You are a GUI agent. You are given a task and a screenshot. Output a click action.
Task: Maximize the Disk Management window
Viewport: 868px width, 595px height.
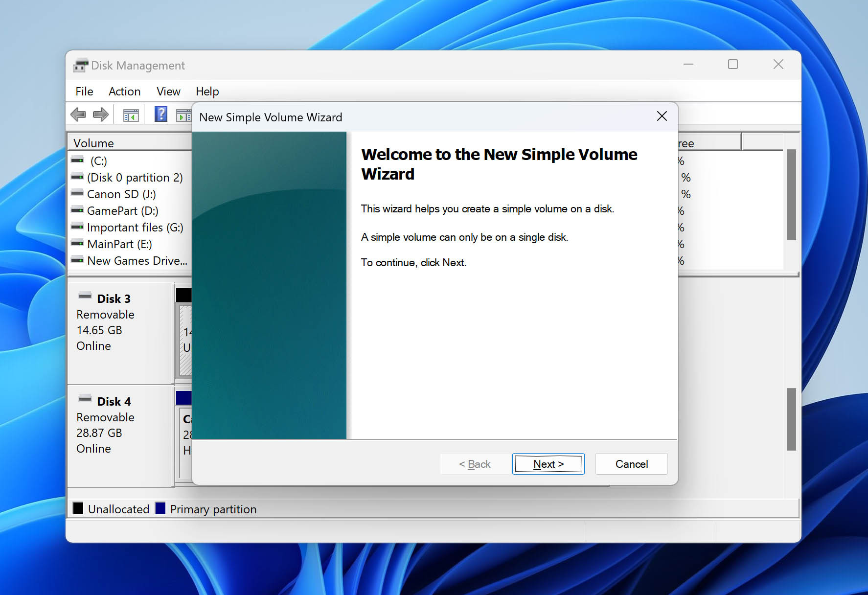(733, 64)
